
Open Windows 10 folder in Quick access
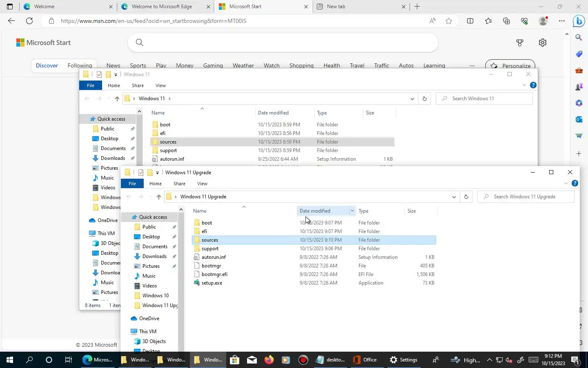pyautogui.click(x=156, y=296)
